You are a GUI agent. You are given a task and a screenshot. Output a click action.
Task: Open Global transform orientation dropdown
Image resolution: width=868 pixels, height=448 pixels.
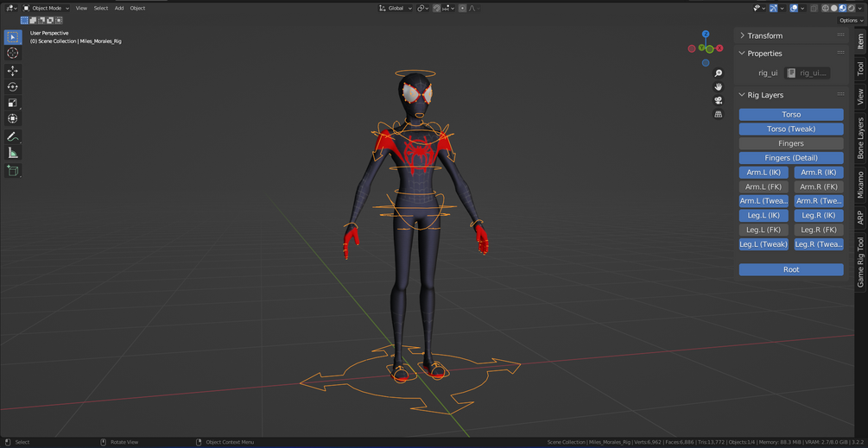(396, 9)
